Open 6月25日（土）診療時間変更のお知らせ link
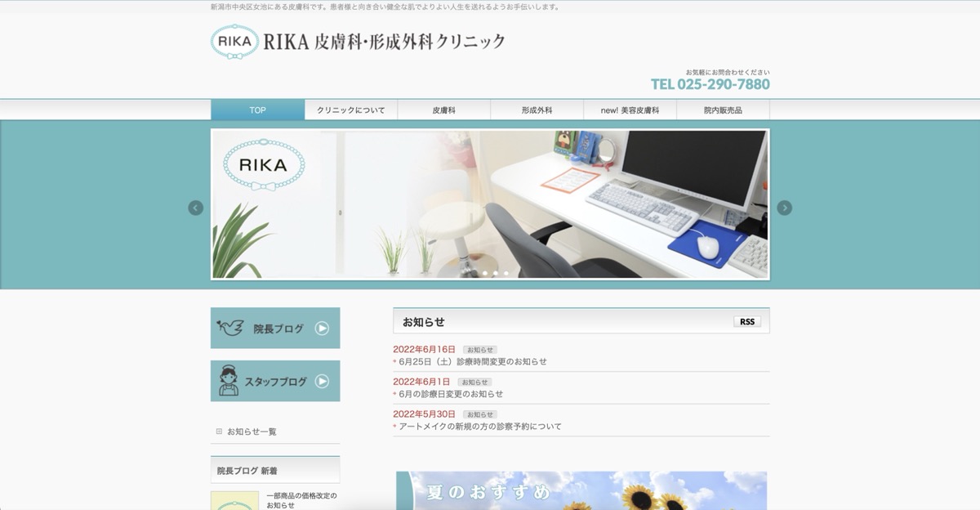980x510 pixels. coord(473,361)
